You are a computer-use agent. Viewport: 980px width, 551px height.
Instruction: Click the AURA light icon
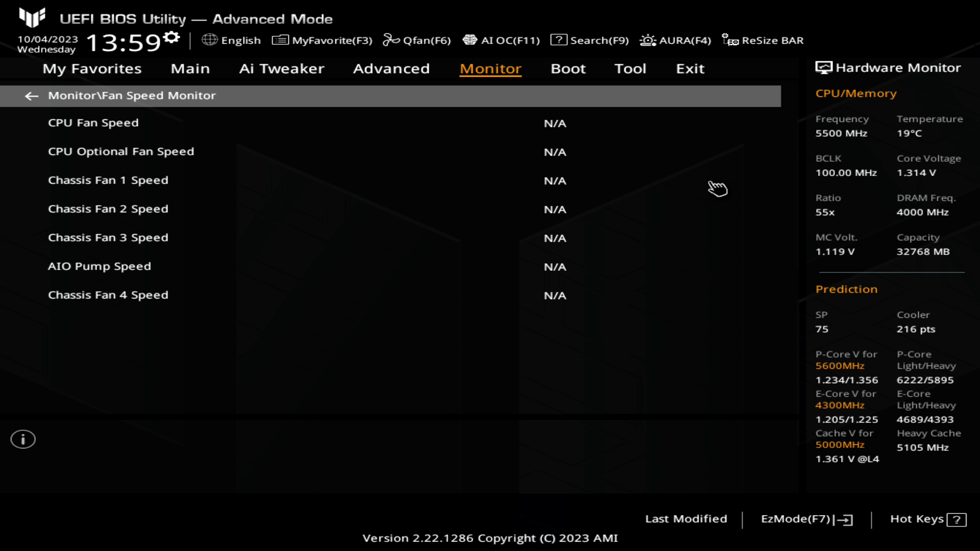click(x=648, y=40)
